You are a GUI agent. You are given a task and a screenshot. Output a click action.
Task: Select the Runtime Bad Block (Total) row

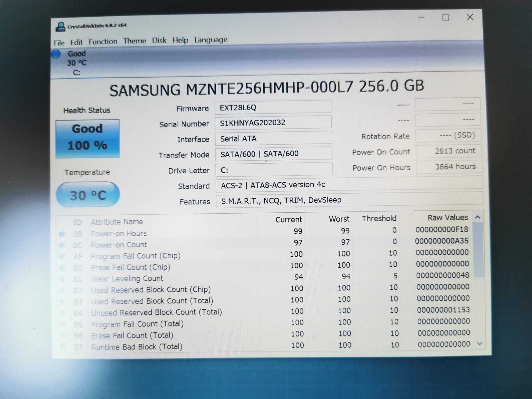point(266,346)
